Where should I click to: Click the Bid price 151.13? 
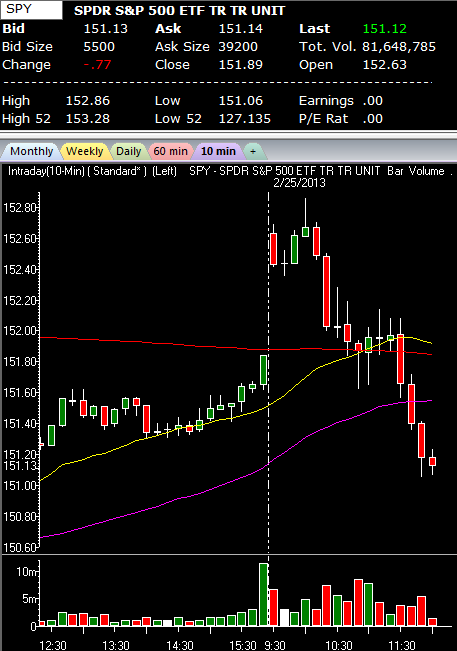[105, 29]
